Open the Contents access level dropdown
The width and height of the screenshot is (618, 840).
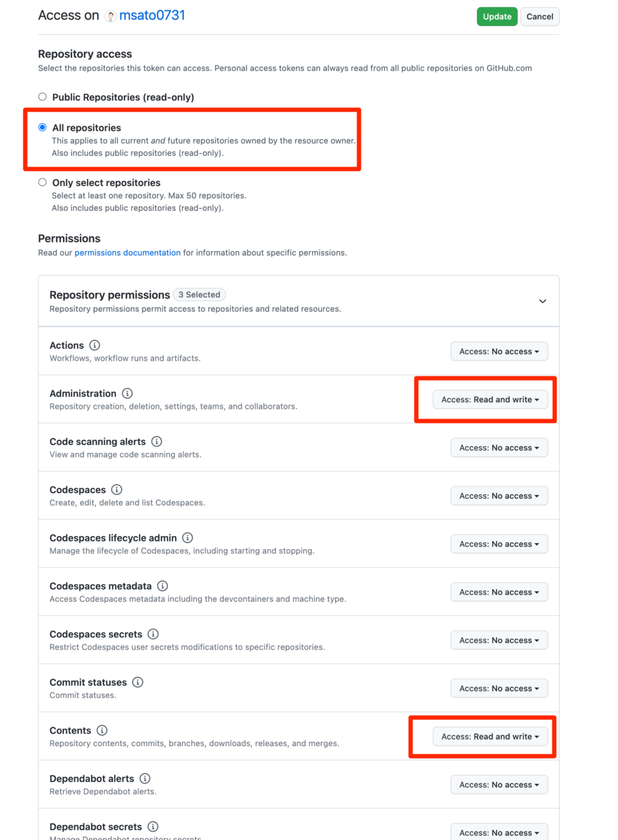(490, 736)
